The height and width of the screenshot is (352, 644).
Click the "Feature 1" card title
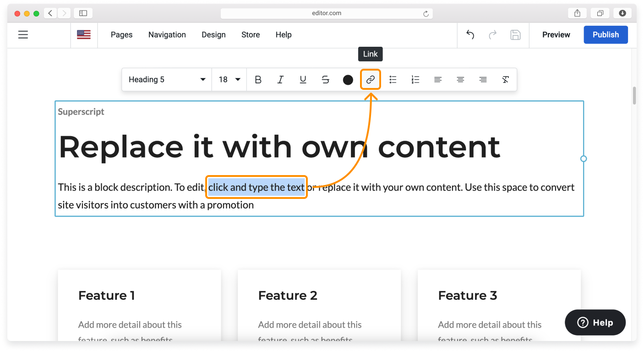click(x=107, y=296)
